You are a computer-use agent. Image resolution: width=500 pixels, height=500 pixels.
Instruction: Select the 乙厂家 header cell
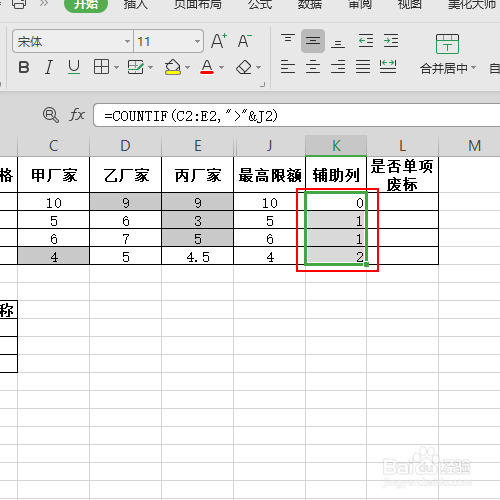[126, 175]
